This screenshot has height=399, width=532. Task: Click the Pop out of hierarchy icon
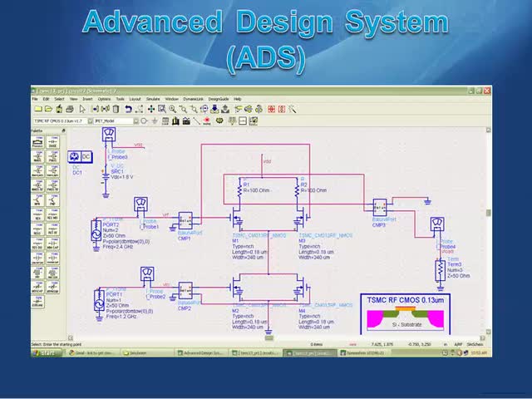[x=225, y=109]
